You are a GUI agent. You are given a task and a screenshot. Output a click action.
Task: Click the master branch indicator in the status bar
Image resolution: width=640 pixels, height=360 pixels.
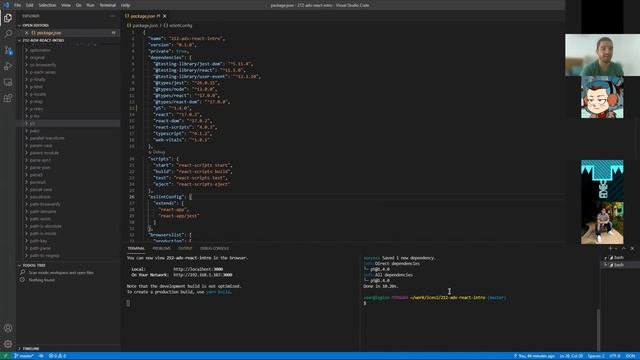[x=23, y=356]
